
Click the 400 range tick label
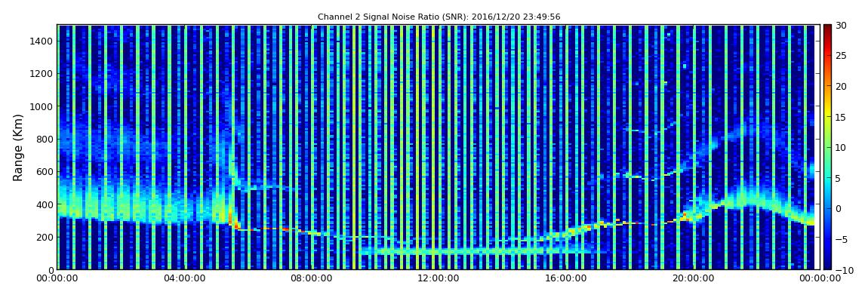(x=44, y=204)
